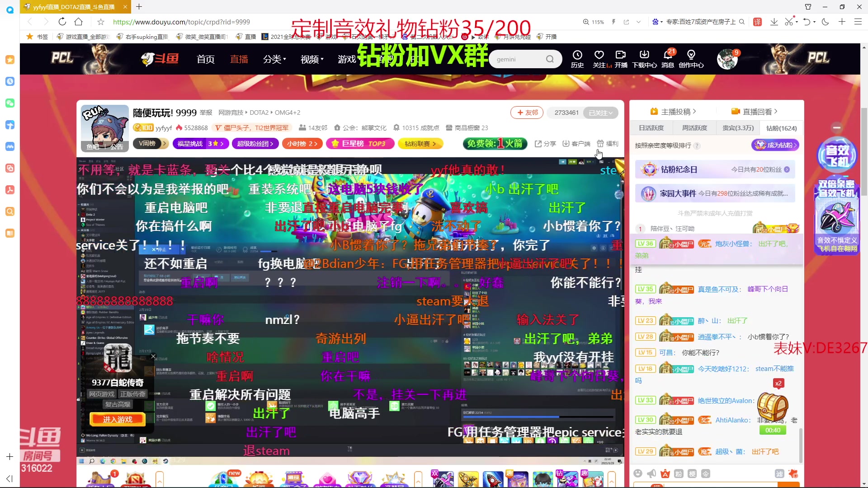
Task: Open the 直播 nav item
Action: 239,59
